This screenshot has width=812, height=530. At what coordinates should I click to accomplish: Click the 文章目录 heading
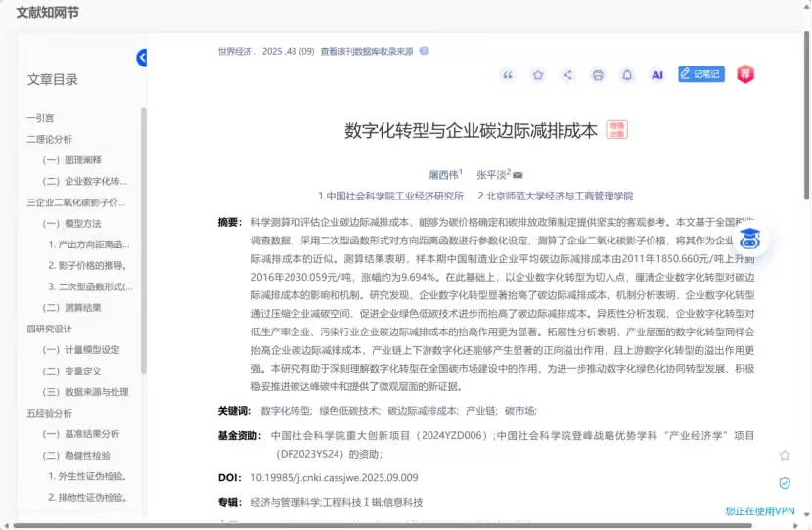(x=52, y=80)
